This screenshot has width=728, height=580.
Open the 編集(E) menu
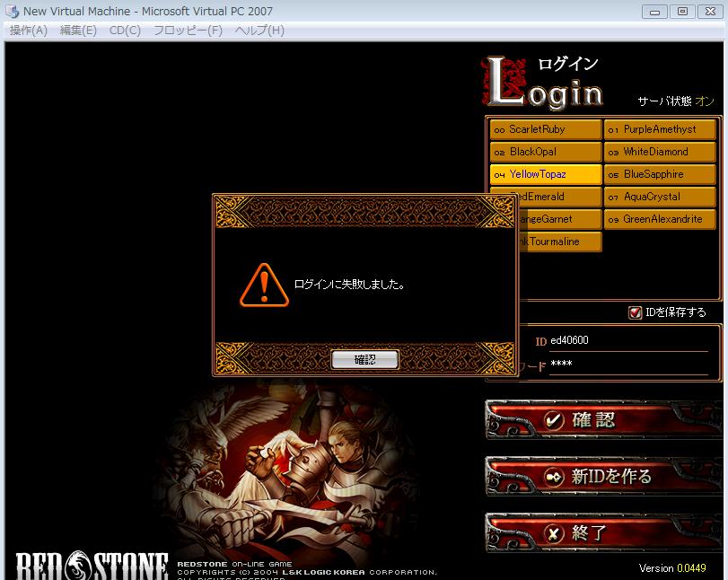(x=78, y=31)
